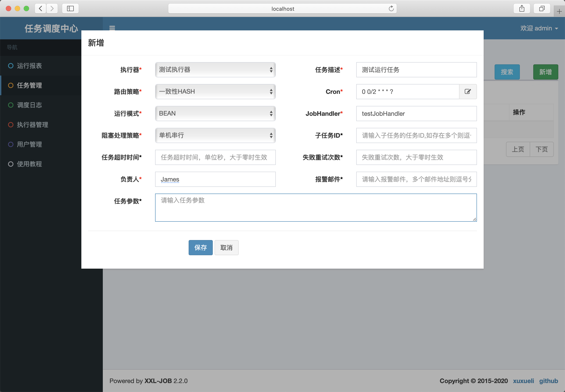The height and width of the screenshot is (392, 565).
Task: Go to 使用教程 in the sidebar
Action: pos(41,164)
